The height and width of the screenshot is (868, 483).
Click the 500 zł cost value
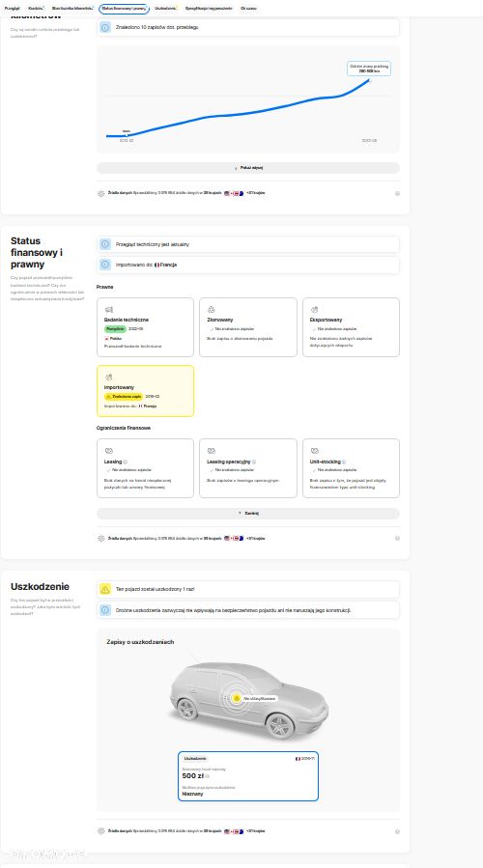[192, 776]
